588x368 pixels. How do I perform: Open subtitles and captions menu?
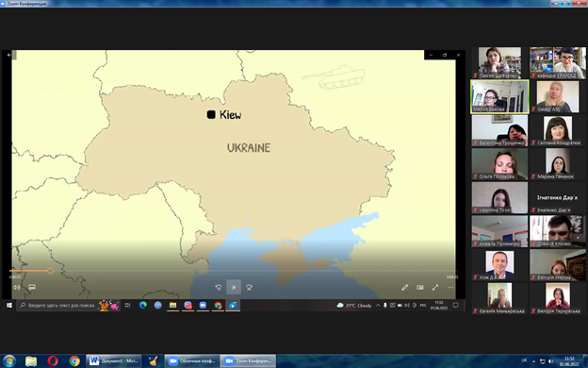point(32,287)
